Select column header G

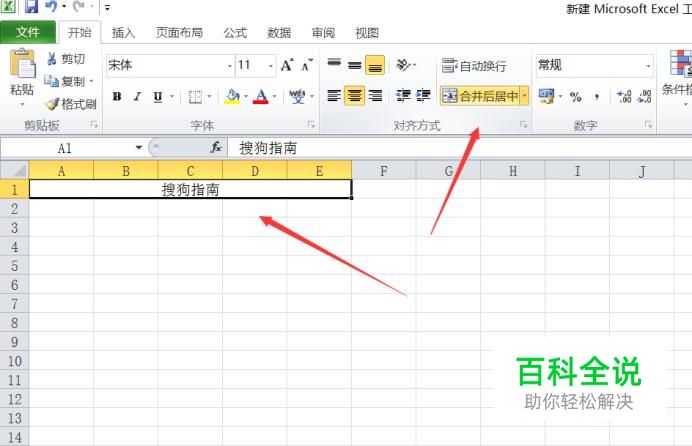[448, 171]
